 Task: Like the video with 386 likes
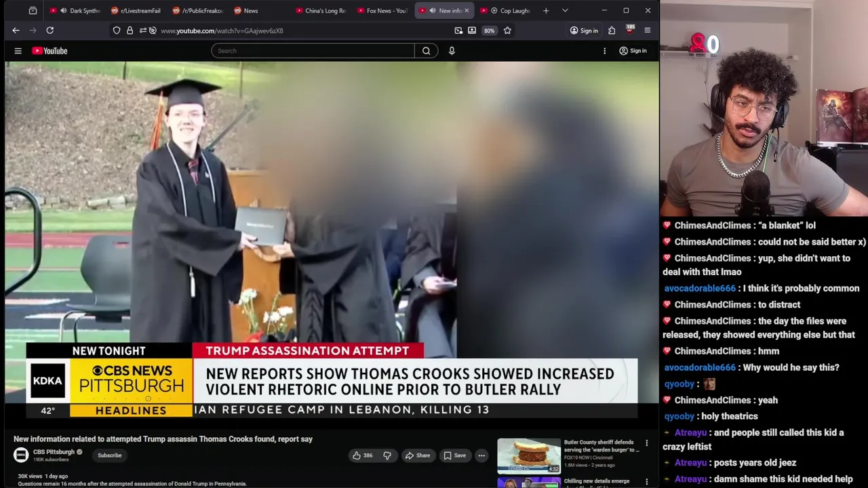pos(362,455)
